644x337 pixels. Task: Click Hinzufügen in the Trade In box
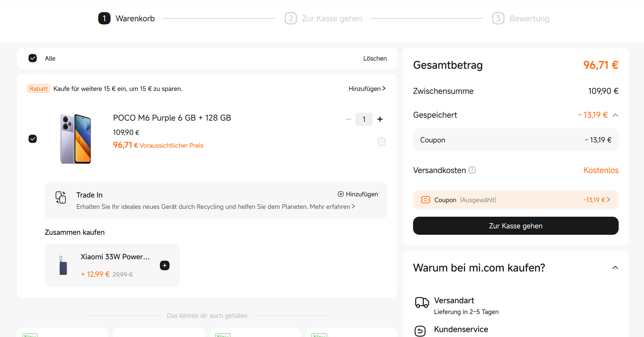[358, 194]
